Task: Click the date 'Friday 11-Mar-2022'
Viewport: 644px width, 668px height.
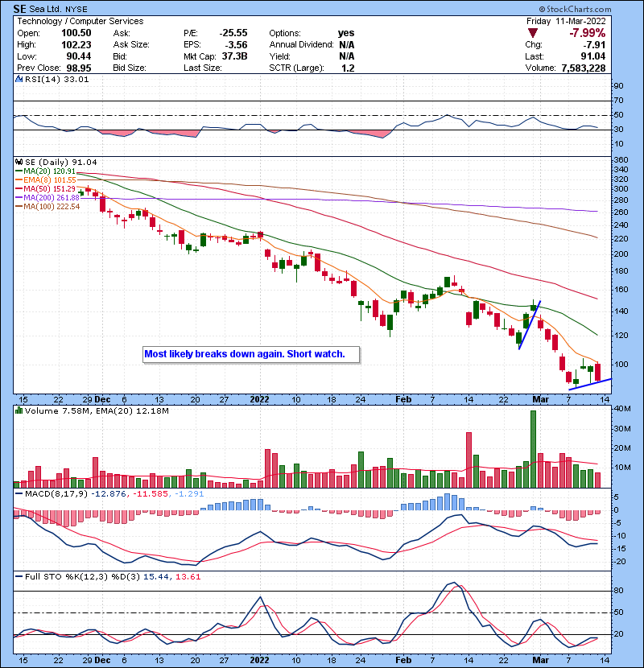Action: pyautogui.click(x=566, y=21)
